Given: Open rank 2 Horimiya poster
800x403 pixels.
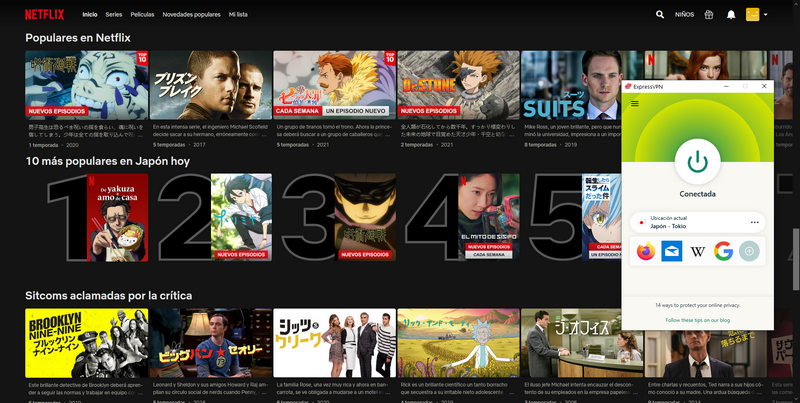Looking at the screenshot, I should tap(241, 217).
